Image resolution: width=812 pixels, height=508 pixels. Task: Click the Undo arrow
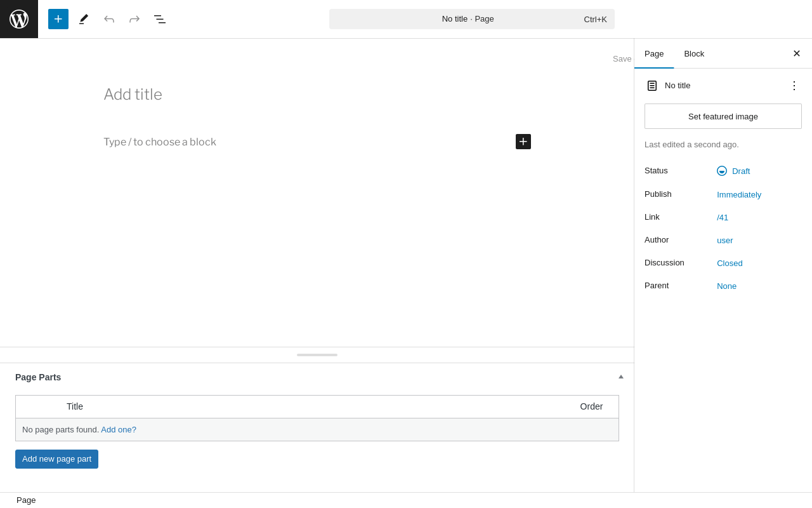pos(109,19)
